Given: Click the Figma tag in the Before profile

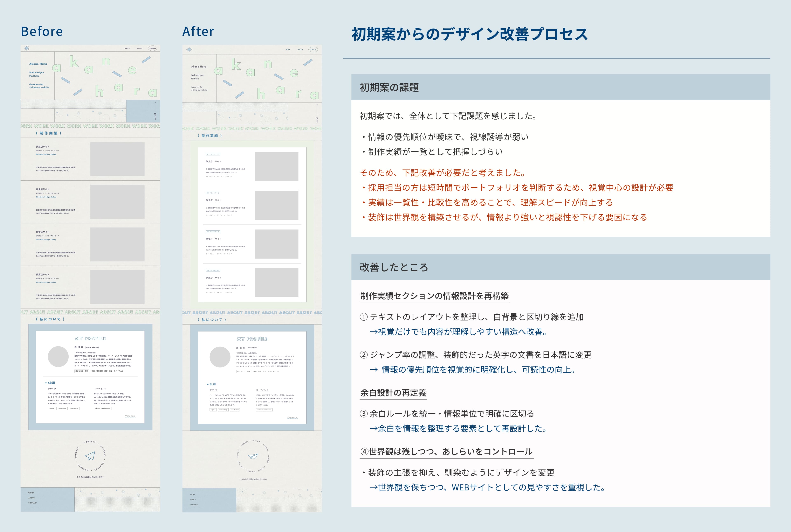Looking at the screenshot, I should pyautogui.click(x=51, y=408).
